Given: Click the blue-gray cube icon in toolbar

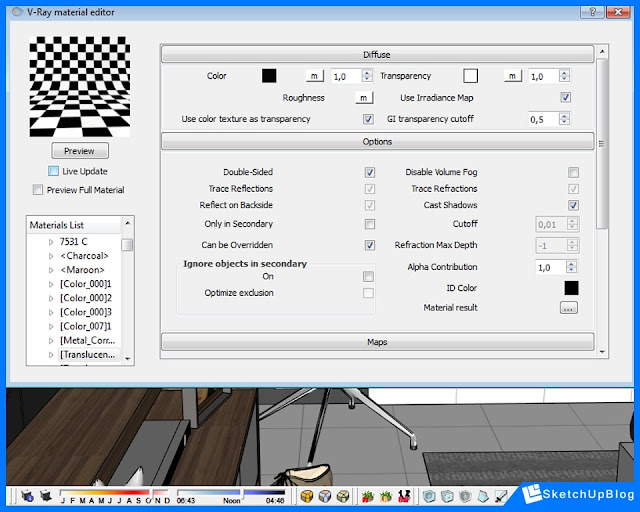Looking at the screenshot, I should [x=325, y=496].
